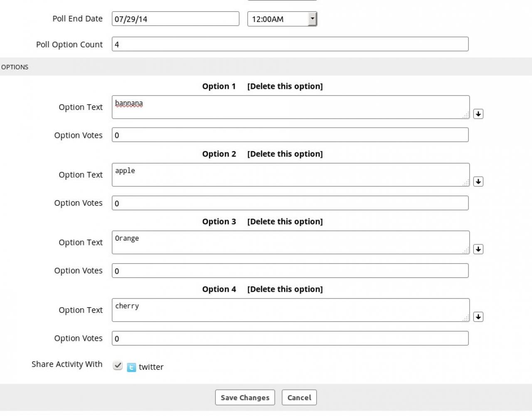Click the Option Votes field under Orange
The image size is (532, 416).
click(x=290, y=271)
